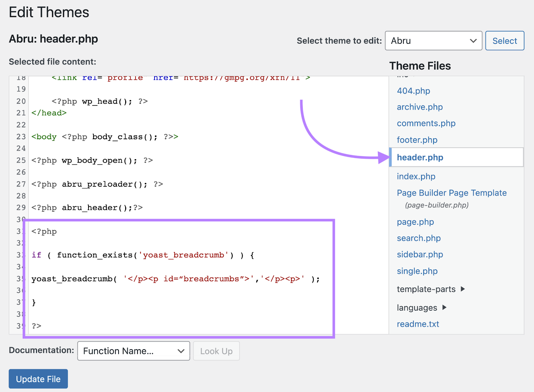Open the Function Name documentation dropdown
Screen dimensions: 534x392
click(x=133, y=351)
